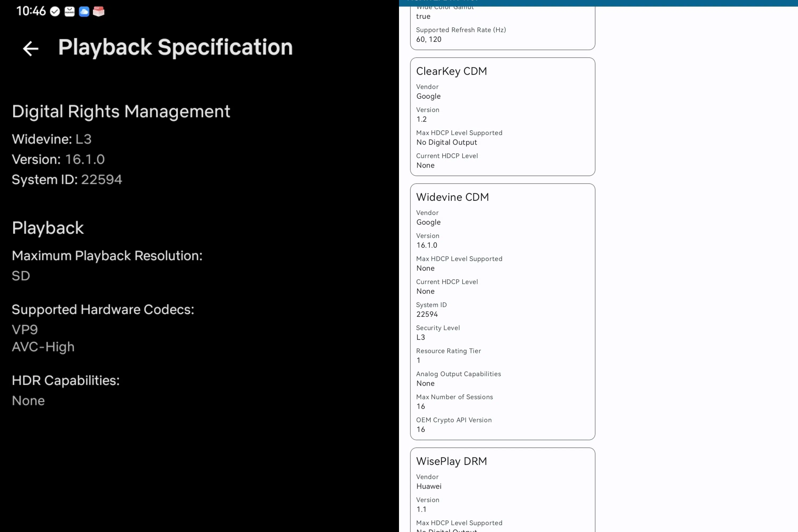This screenshot has height=532, width=798.
Task: Tap the VP9 hardware codec entry
Action: [25, 330]
